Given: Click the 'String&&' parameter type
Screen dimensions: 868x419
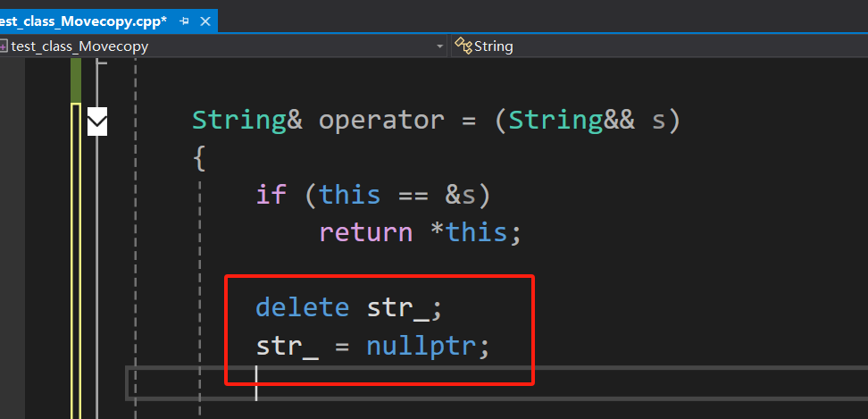Looking at the screenshot, I should tap(572, 121).
